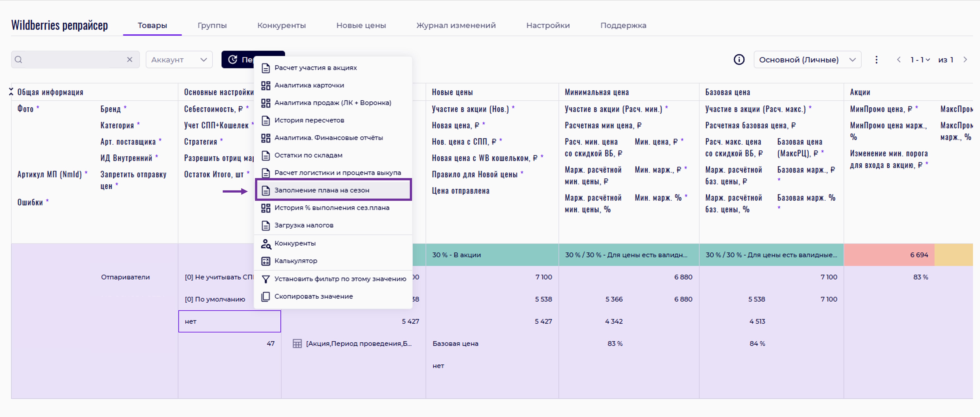The width and height of the screenshot is (980, 417).
Task: Click the info circle icon
Action: point(739,60)
